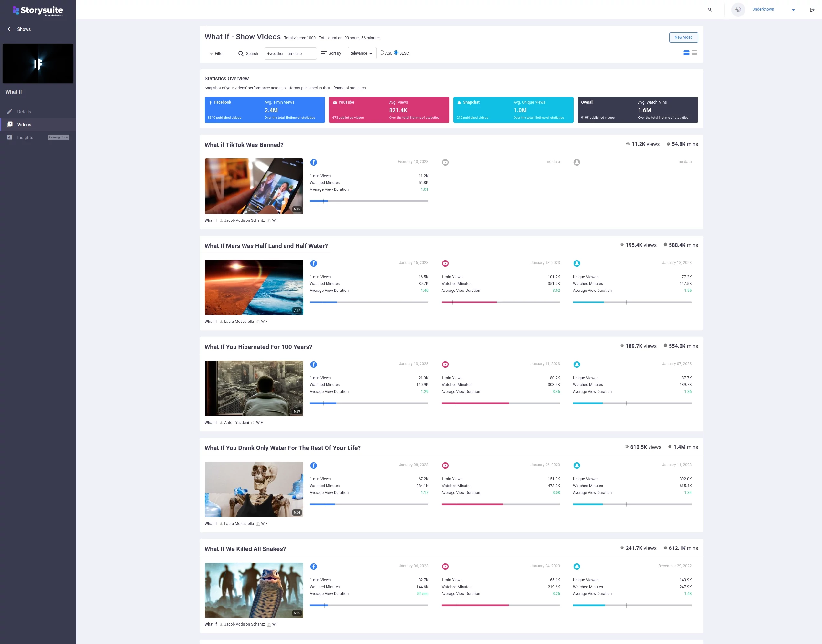Open the Drank Only Water video thumbnail

pyautogui.click(x=254, y=489)
